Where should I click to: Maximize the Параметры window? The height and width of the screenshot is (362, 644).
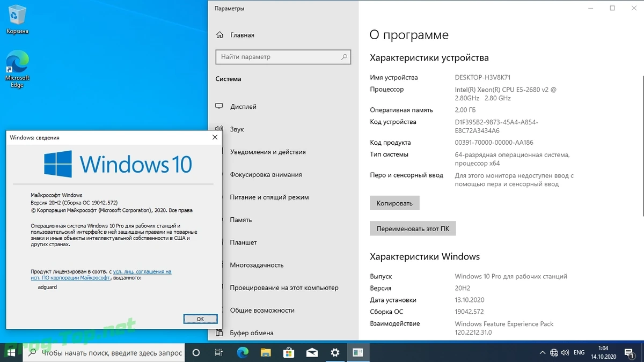[x=612, y=8]
